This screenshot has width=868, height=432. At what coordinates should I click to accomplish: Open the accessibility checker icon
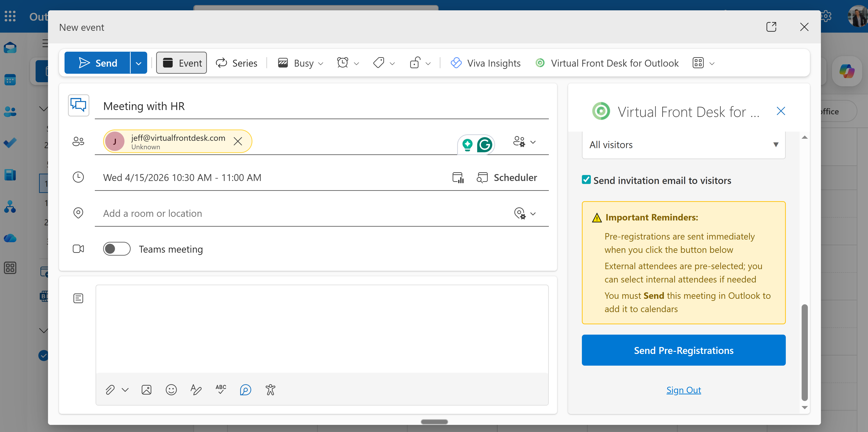tap(270, 390)
